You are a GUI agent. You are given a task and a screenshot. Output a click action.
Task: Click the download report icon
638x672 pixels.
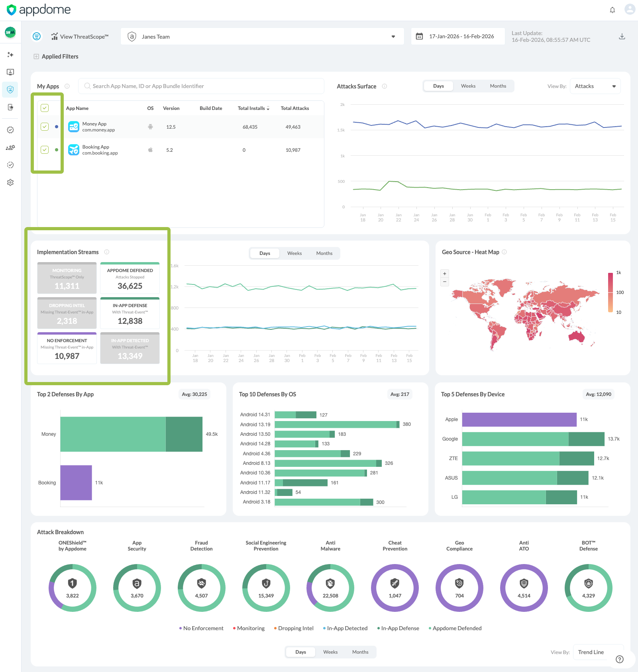pos(622,37)
